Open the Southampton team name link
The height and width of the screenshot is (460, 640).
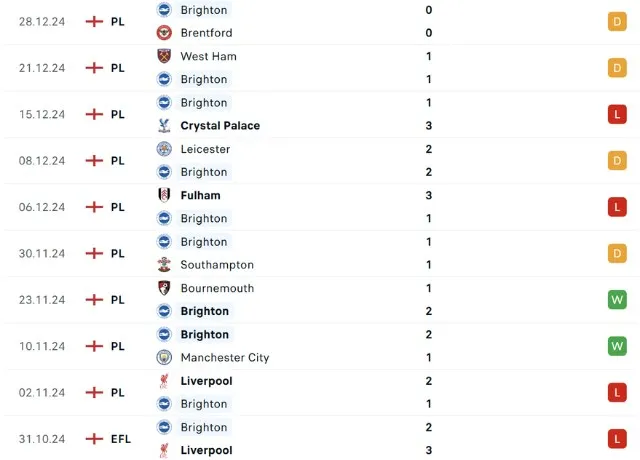click(216, 265)
